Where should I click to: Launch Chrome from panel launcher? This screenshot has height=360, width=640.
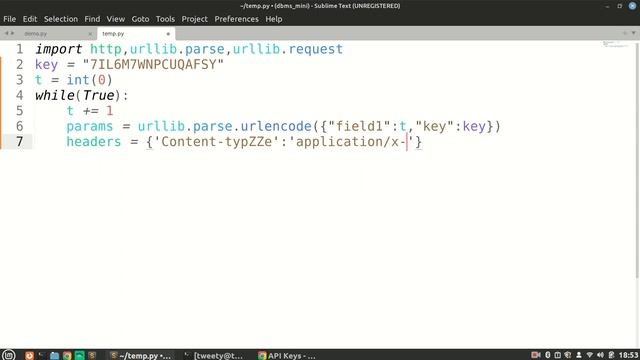pyautogui.click(x=67, y=355)
